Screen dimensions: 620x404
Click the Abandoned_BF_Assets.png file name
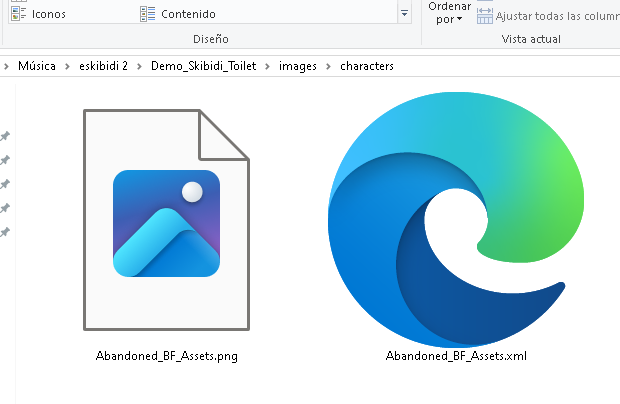point(166,356)
